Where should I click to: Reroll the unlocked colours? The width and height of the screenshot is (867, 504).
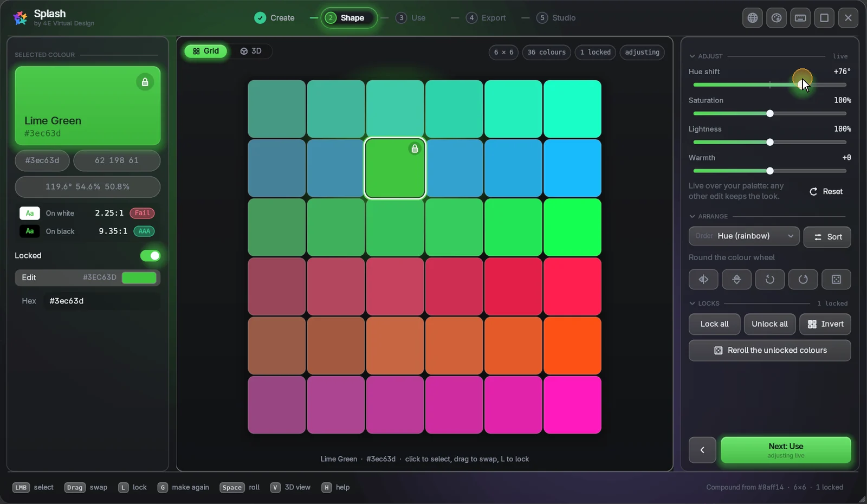(770, 351)
